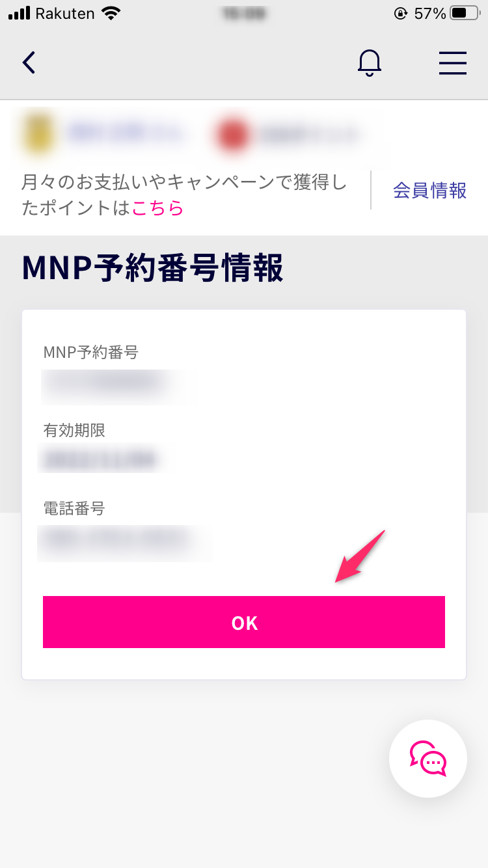488x868 pixels.
Task: Open the chat support bubble
Action: tap(428, 759)
